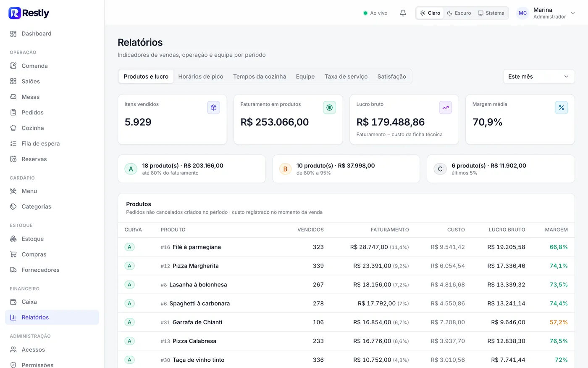Click Taça de vinho tinto product name
Viewport: 588px width, 368px height.
(x=199, y=360)
